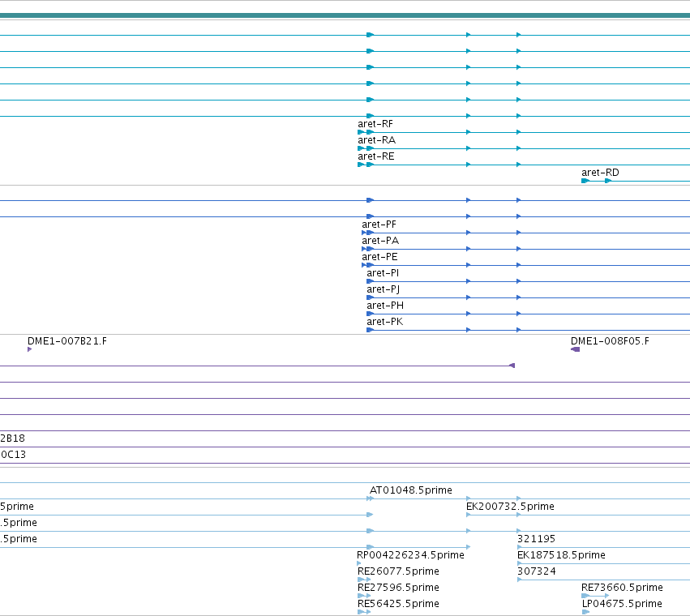Select the partial 0C13 label
690x616 pixels.
(x=13, y=455)
